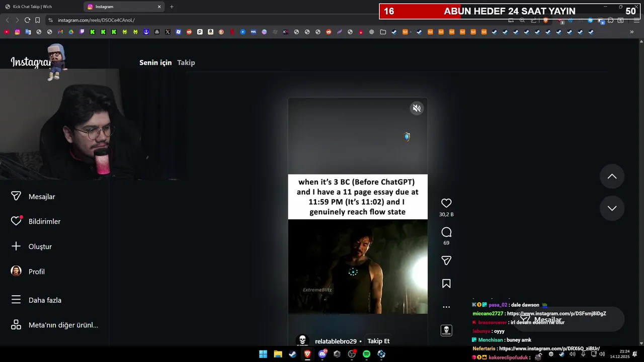Go forward in browser history

coord(17,20)
